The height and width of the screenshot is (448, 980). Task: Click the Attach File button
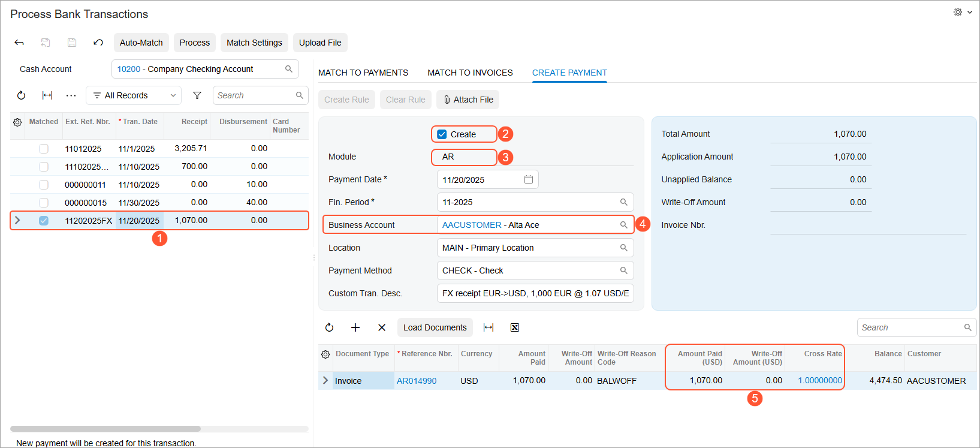468,100
